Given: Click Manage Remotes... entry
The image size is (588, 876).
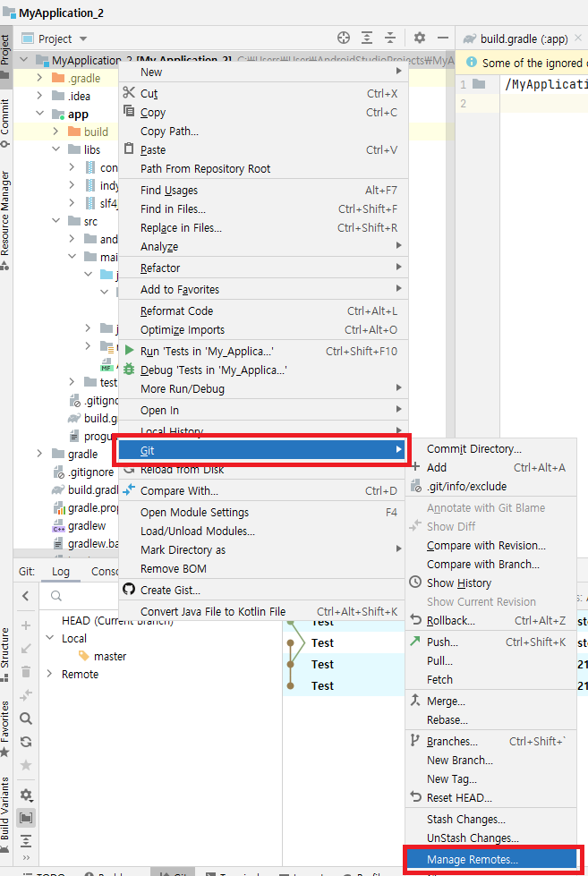Looking at the screenshot, I should [492, 859].
